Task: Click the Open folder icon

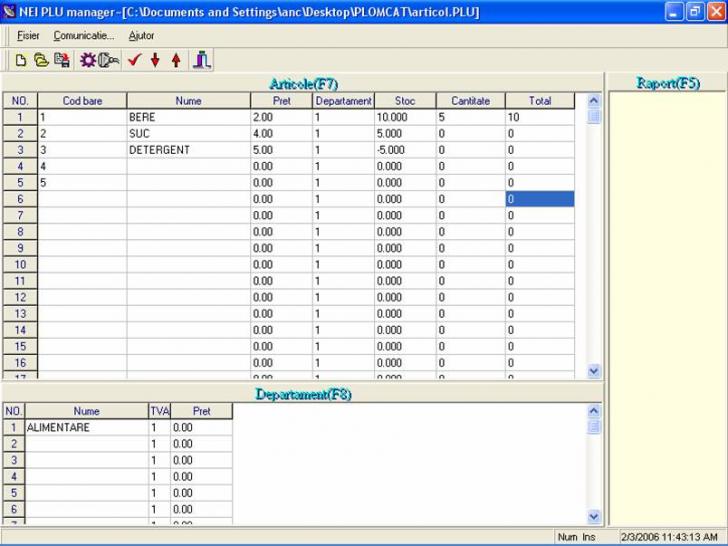Action: (41, 60)
